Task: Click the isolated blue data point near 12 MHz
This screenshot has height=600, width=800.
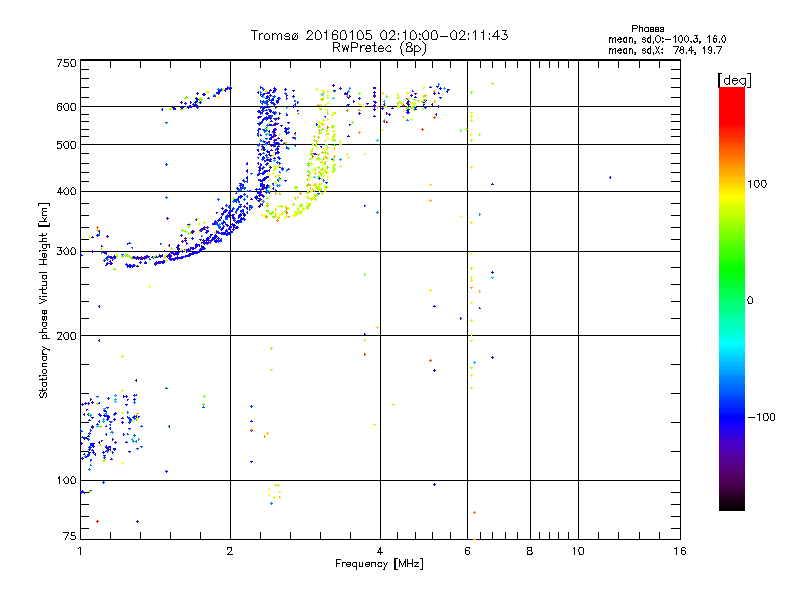Action: coord(610,178)
